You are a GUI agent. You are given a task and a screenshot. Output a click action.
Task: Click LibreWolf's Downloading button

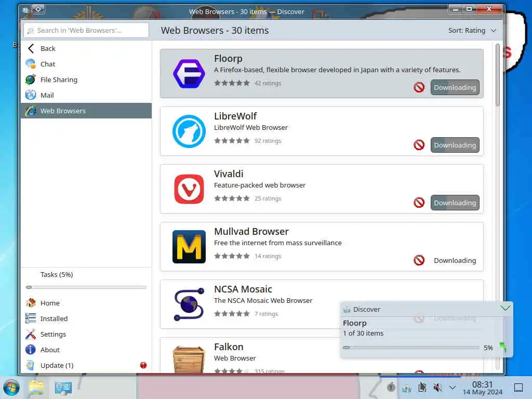tap(455, 145)
